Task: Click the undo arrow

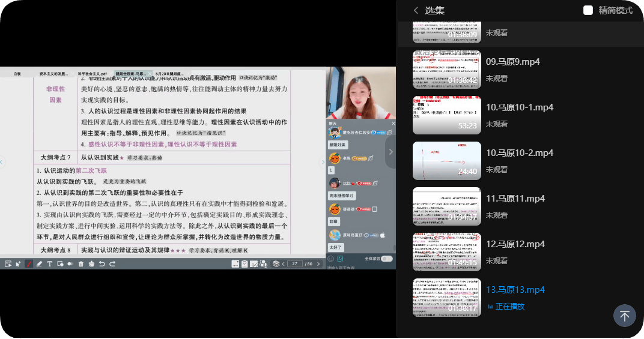Action: [x=102, y=264]
